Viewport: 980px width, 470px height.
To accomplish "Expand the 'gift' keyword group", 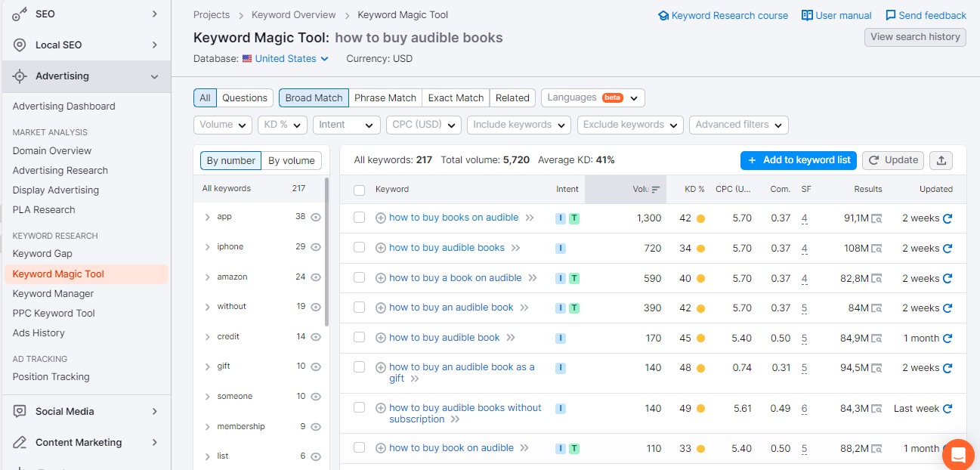I will pos(207,366).
